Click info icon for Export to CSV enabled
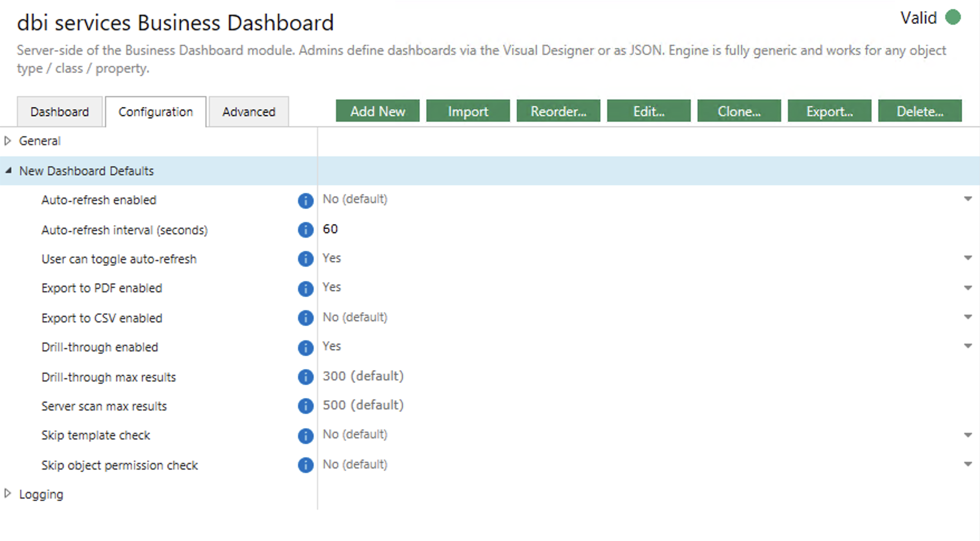980x541 pixels. tap(305, 318)
